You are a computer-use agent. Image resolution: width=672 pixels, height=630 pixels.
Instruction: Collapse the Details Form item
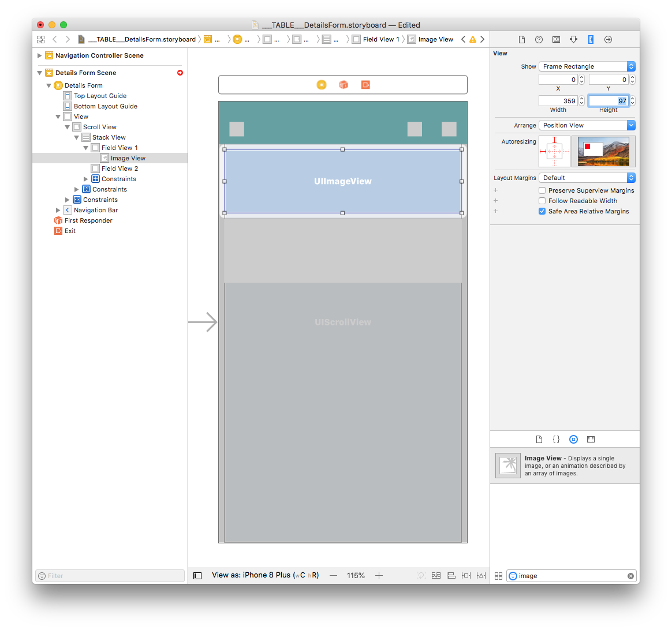pos(49,85)
